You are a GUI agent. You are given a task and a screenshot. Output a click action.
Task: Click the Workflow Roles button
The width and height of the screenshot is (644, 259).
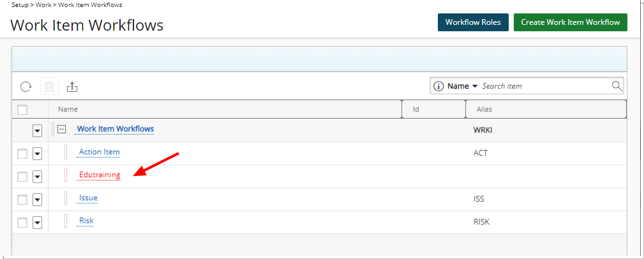pyautogui.click(x=473, y=22)
